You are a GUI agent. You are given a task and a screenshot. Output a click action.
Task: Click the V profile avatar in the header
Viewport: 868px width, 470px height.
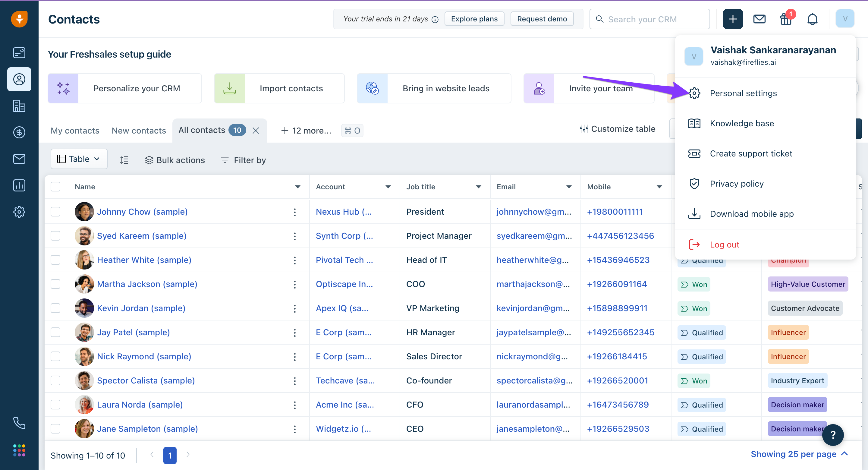(845, 19)
